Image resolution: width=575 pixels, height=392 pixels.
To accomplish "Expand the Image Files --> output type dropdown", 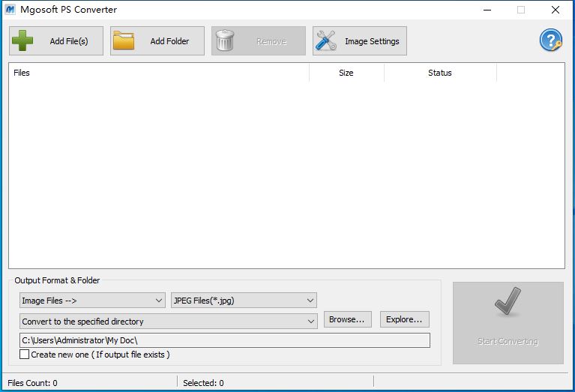I will click(x=92, y=301).
